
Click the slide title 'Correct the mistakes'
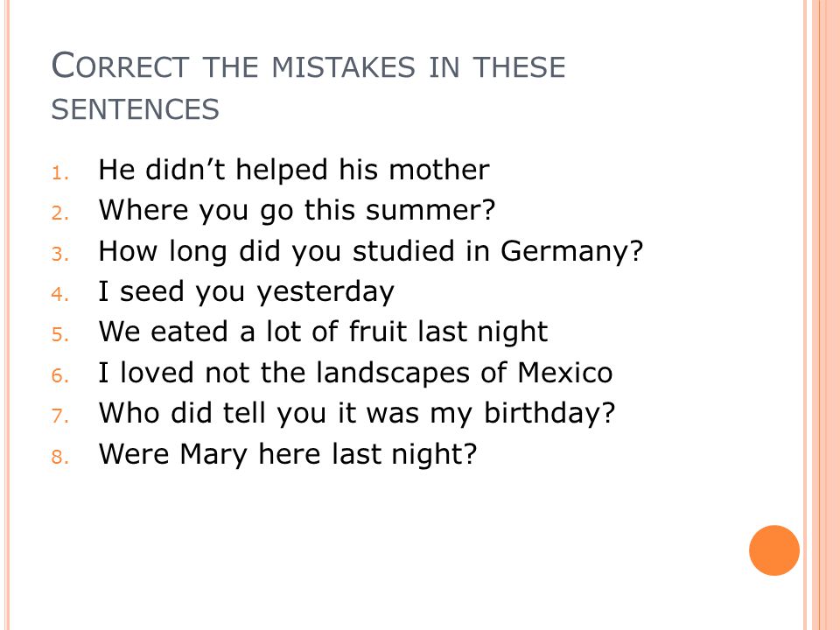pos(308,86)
